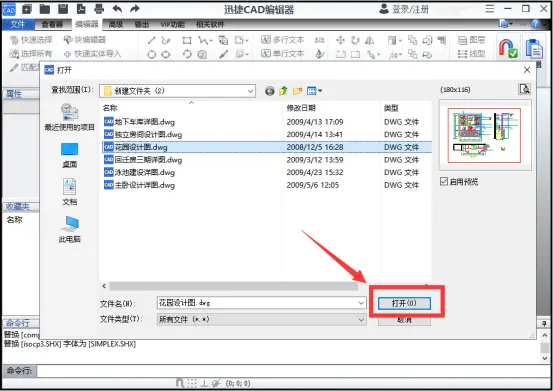This screenshot has width=553, height=391.
Task: Click the save disk icon in title bar
Action: 63,9
